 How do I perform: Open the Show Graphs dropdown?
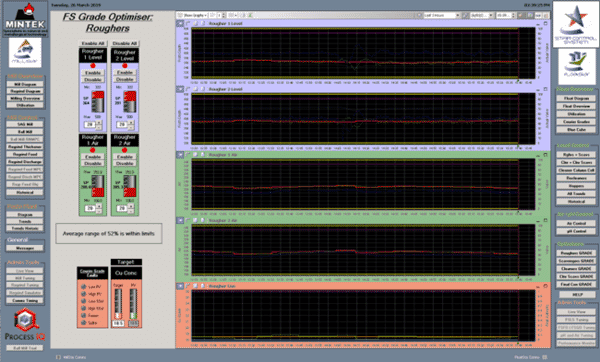[196, 15]
